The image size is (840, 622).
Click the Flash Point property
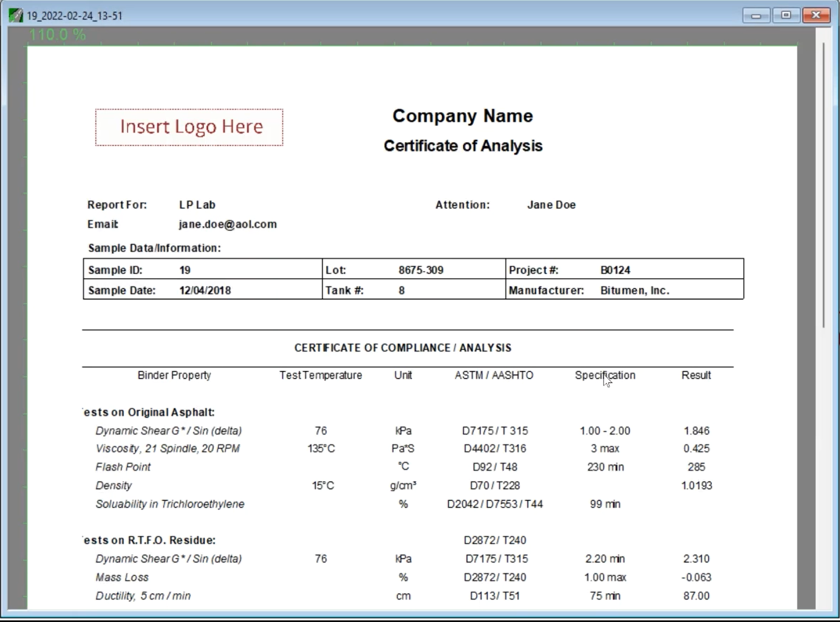tap(123, 467)
